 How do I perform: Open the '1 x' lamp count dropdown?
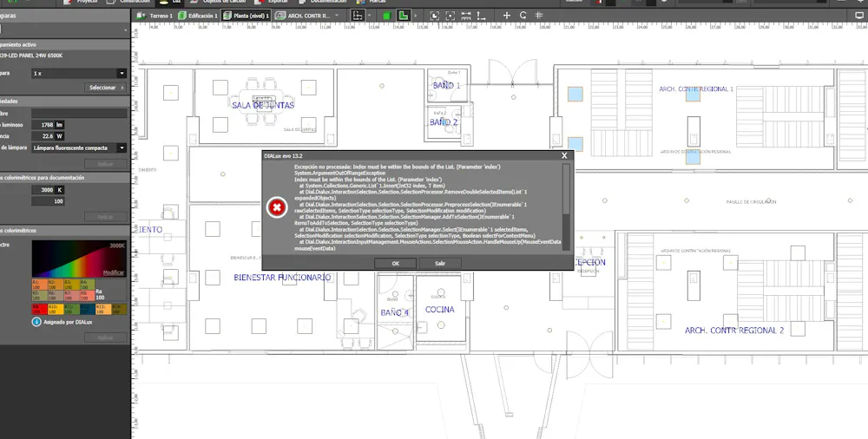[x=79, y=73]
